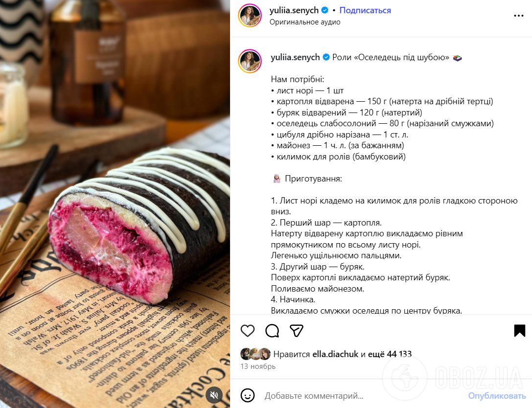The height and width of the screenshot is (408, 532).
Task: Click caption profile avatar
Action: click(x=250, y=61)
